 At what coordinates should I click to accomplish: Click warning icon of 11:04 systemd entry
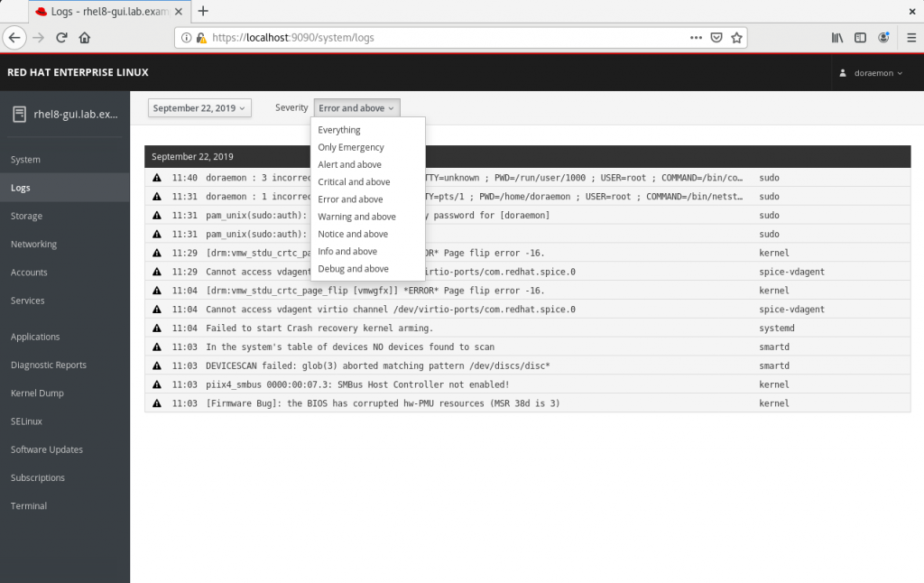157,328
